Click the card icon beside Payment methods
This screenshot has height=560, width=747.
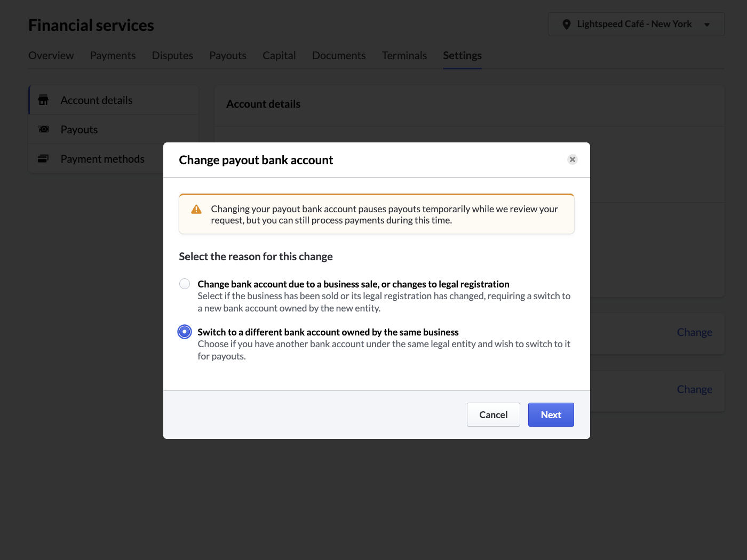[43, 158]
